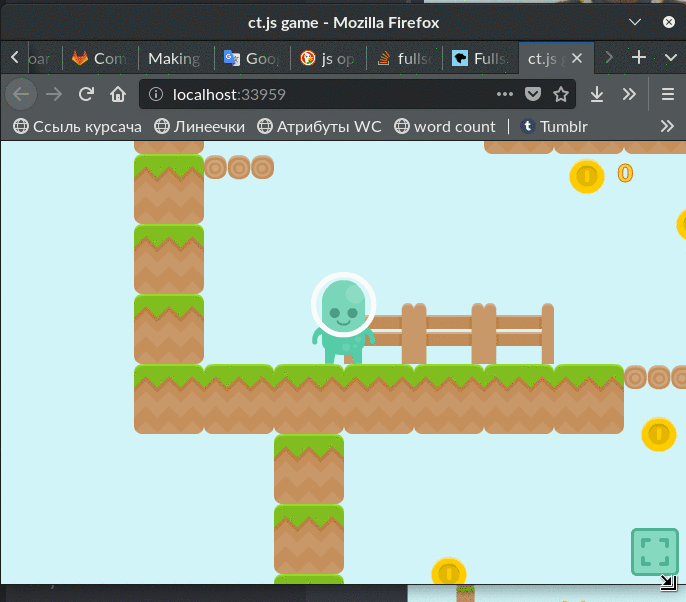Viewport: 686px width, 602px height.
Task: Switch to the DuckDuckGo 'js op' tab
Action: point(328,58)
